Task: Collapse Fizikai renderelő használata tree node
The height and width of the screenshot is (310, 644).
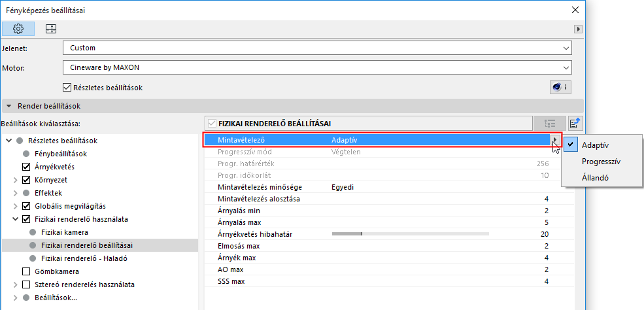Action: [15, 219]
